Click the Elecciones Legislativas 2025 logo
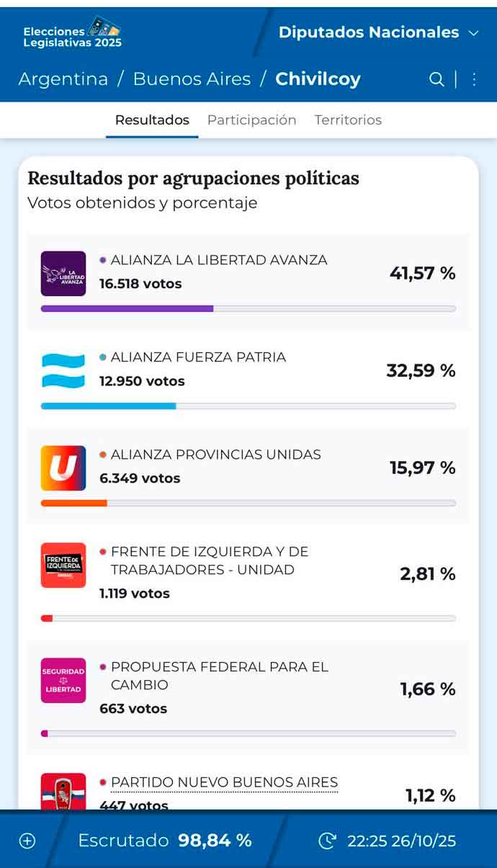Screen dimensions: 497x868 pos(72,32)
